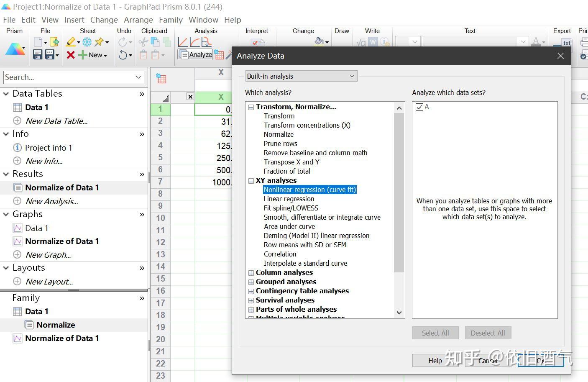The width and height of the screenshot is (588, 382).
Task: Select Area under curve analysis
Action: (289, 227)
